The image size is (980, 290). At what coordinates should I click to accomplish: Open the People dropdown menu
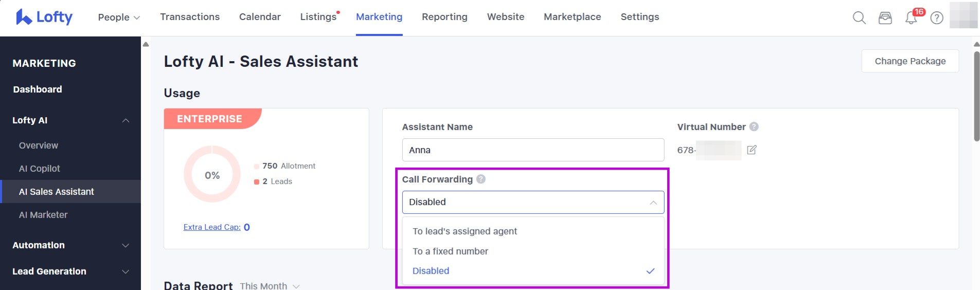[119, 17]
